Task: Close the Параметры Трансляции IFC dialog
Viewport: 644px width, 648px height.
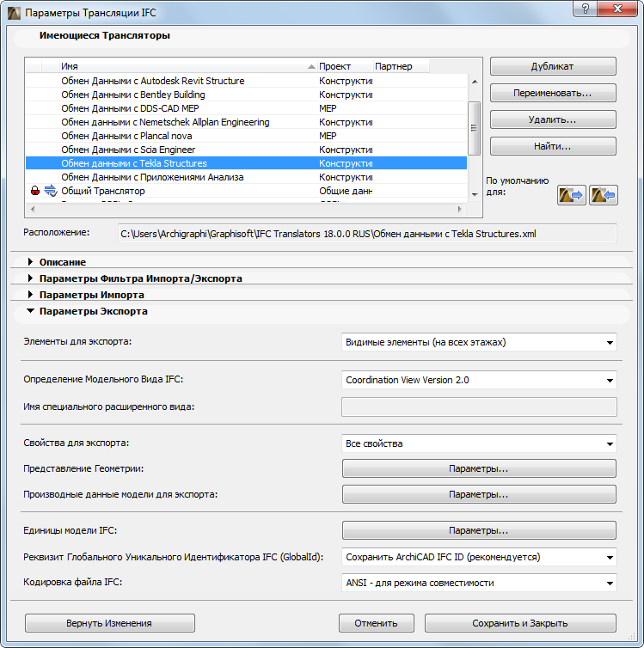Action: pyautogui.click(x=617, y=9)
